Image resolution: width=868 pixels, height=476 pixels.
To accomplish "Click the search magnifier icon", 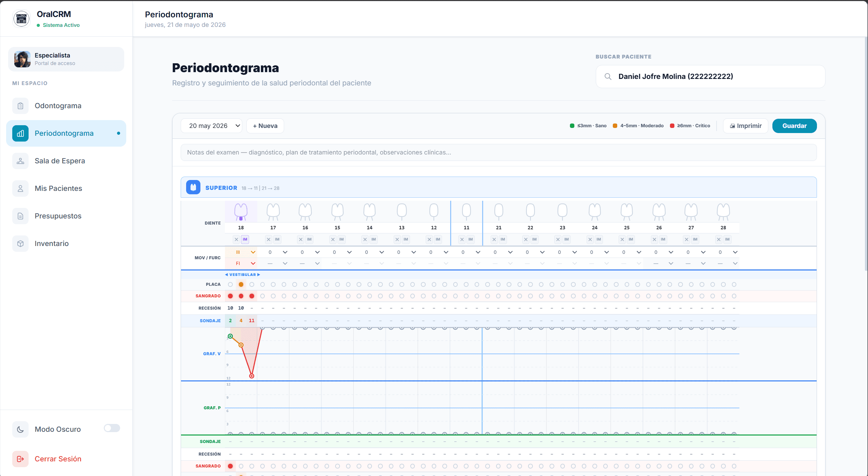I will 608,77.
